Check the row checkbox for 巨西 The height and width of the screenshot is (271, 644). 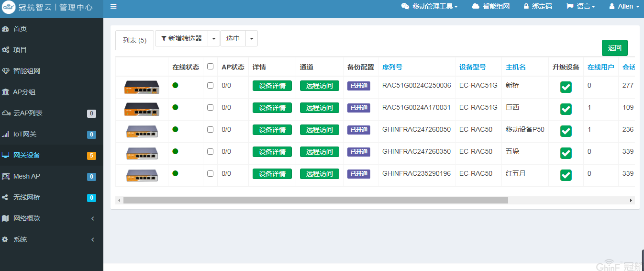pos(210,108)
